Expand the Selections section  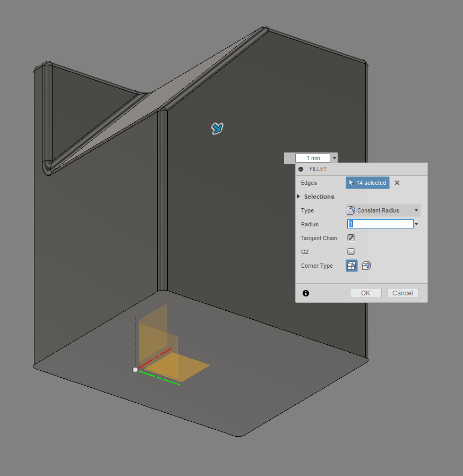(x=298, y=196)
